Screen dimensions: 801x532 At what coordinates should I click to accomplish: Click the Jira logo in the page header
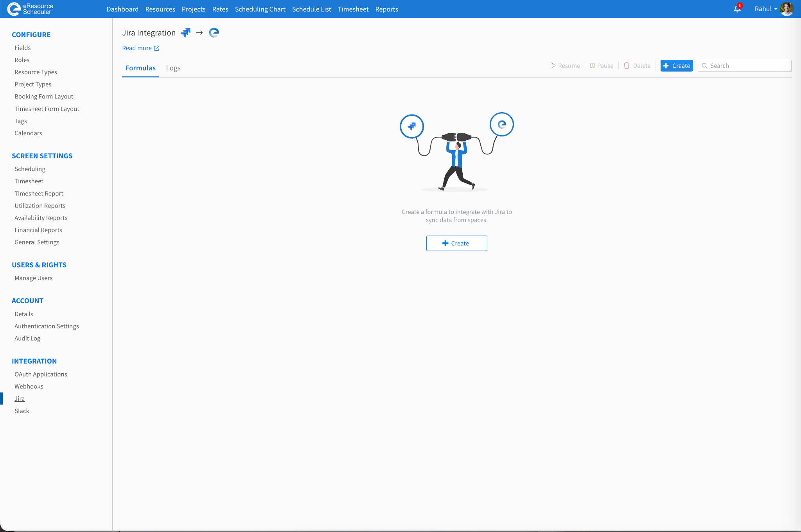coord(186,33)
